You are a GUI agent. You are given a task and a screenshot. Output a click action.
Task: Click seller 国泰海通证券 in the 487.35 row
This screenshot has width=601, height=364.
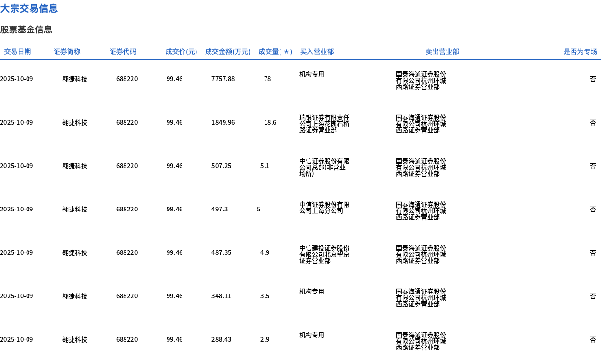(421, 254)
